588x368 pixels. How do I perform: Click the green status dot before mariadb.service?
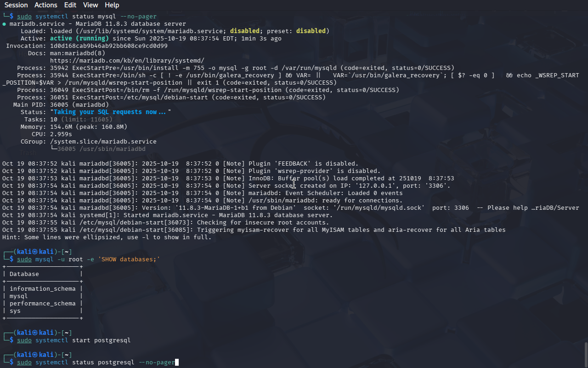(x=4, y=24)
